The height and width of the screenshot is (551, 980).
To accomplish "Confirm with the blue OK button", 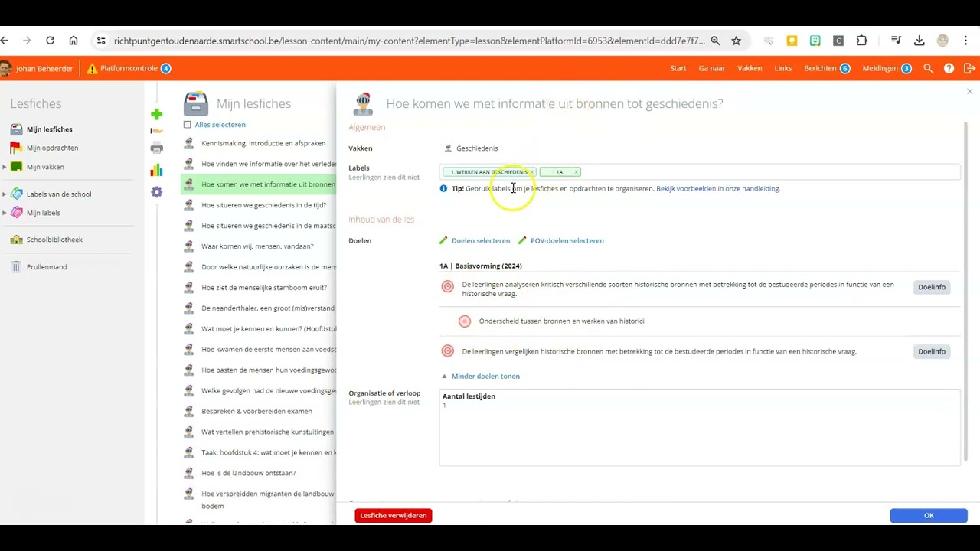I will pyautogui.click(x=929, y=516).
